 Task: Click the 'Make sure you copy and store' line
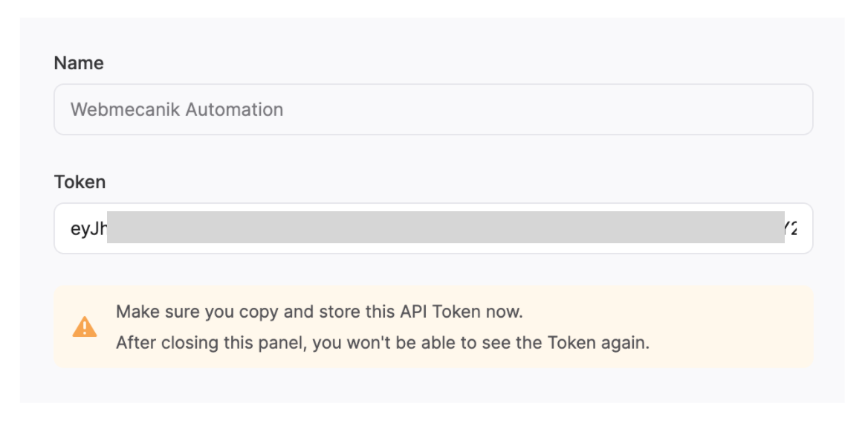coord(320,312)
